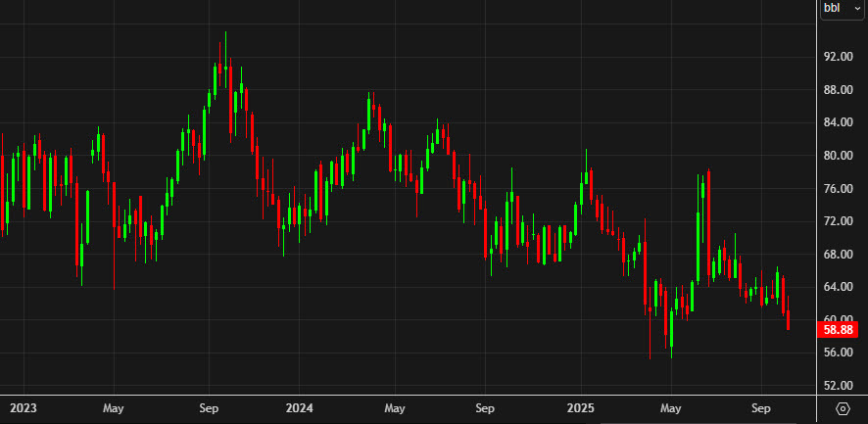The image size is (868, 424).
Task: Click the 2023 year label on time axis
Action: click(23, 407)
